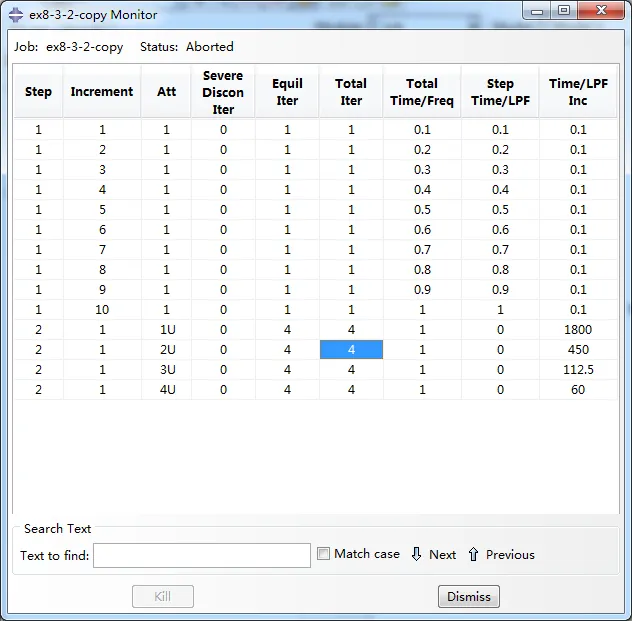Click the Dismiss button
632x621 pixels.
(469, 596)
